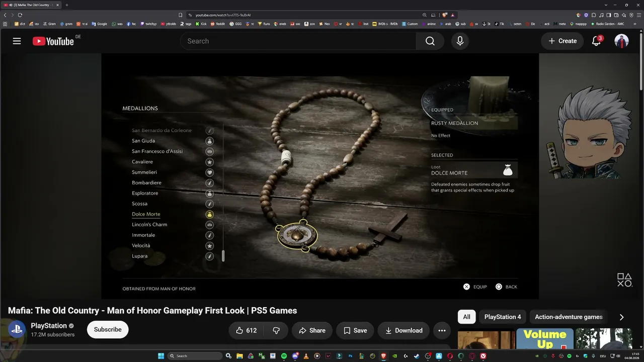This screenshot has height=362, width=644.
Task: Click the PlayStation channel avatar
Action: point(16,330)
